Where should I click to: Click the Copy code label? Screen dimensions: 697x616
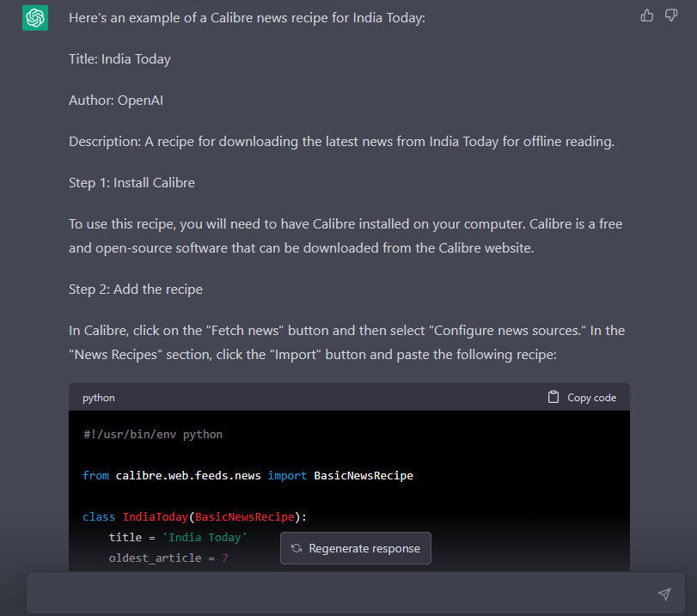[x=591, y=398]
